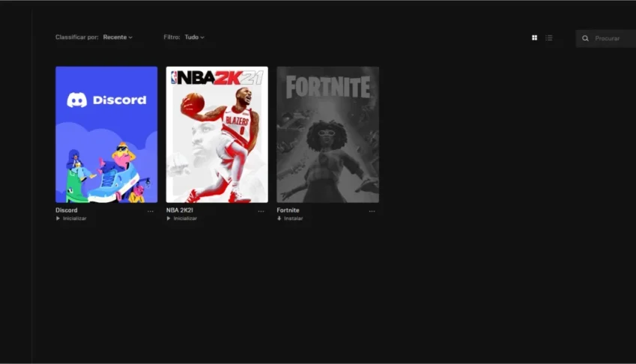Select the Discord title text
This screenshot has width=636, height=364.
tap(67, 210)
